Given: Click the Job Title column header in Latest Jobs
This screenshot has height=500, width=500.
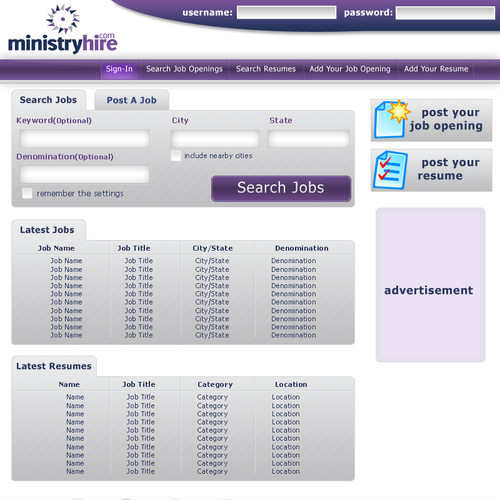Looking at the screenshot, I should (x=134, y=248).
